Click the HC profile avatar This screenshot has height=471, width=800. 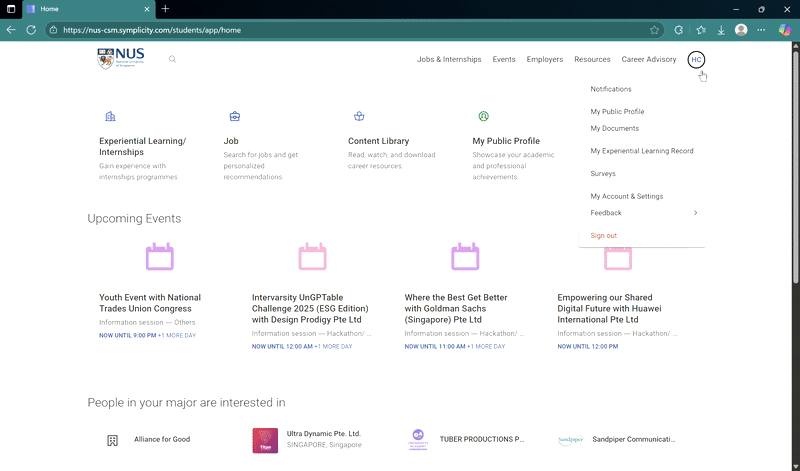point(696,59)
